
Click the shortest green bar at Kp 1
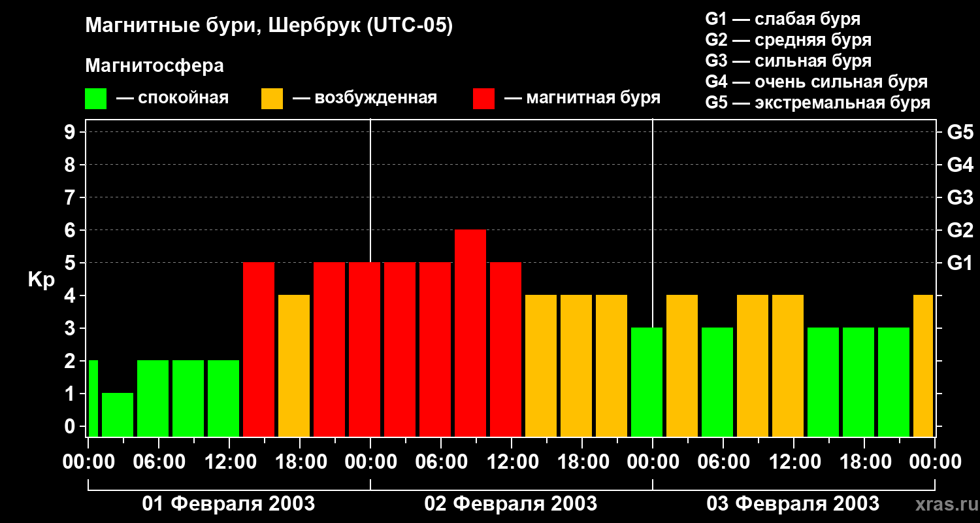118,414
